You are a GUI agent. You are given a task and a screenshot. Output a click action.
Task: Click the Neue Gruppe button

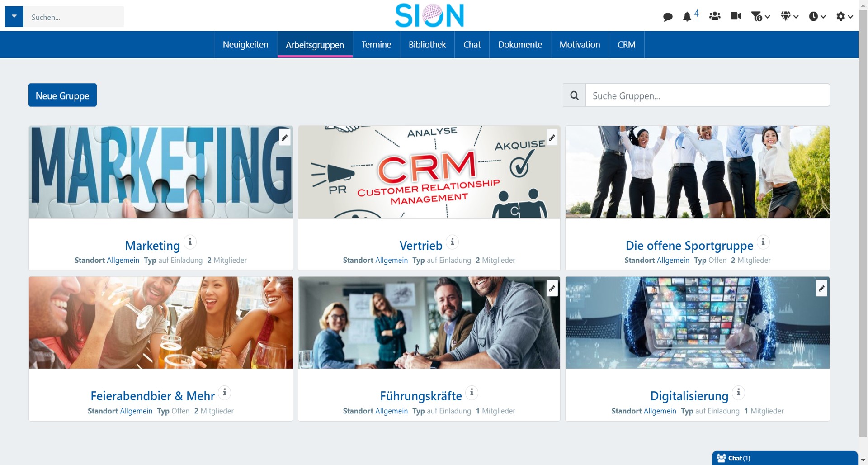click(62, 95)
